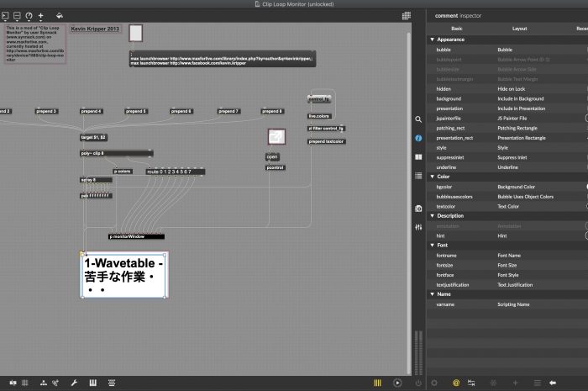Click the debug probe icon in bottom toolbar
This screenshot has height=391, width=588.
coord(55,383)
